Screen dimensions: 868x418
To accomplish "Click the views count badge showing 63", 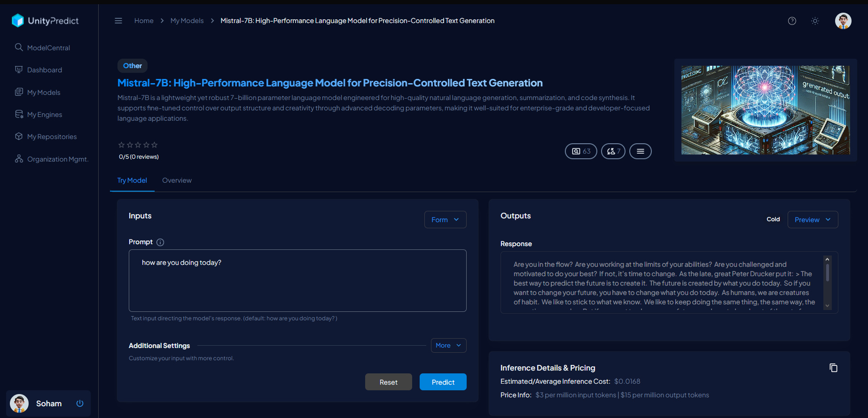I will [x=581, y=151].
